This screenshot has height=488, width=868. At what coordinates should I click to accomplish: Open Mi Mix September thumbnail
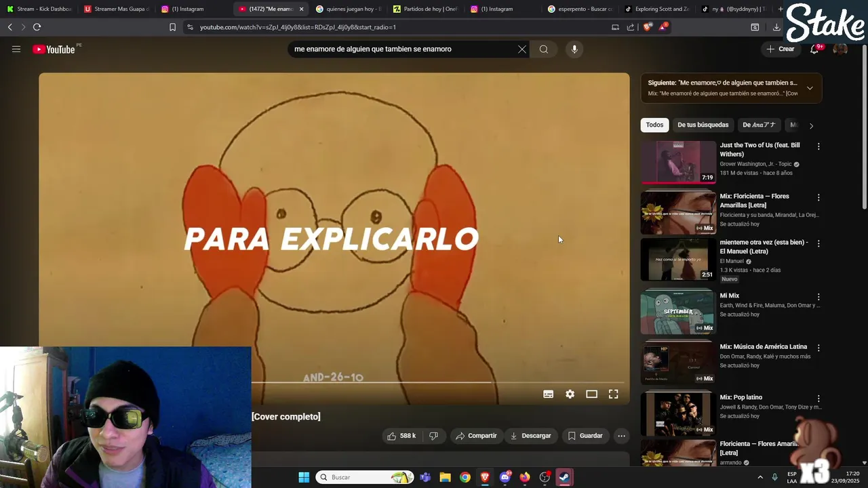678,312
